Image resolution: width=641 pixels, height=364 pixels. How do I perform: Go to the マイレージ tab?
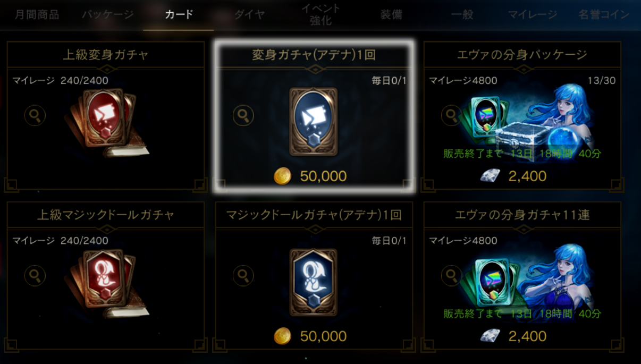[533, 14]
